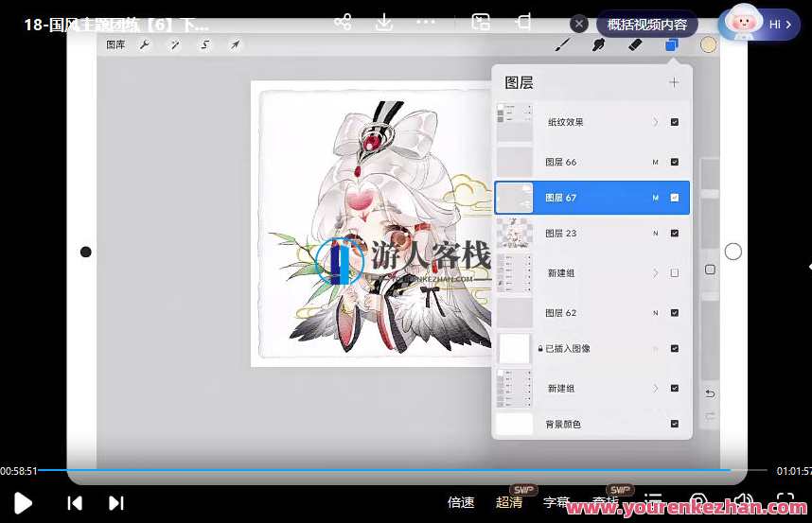Open blend mode M of 图层 67
Image resolution: width=812 pixels, height=523 pixels.
[655, 198]
